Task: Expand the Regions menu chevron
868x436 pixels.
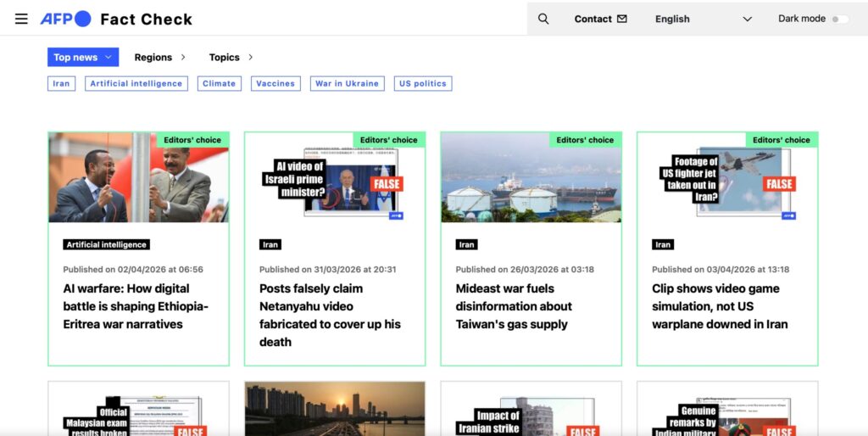Action: (183, 58)
